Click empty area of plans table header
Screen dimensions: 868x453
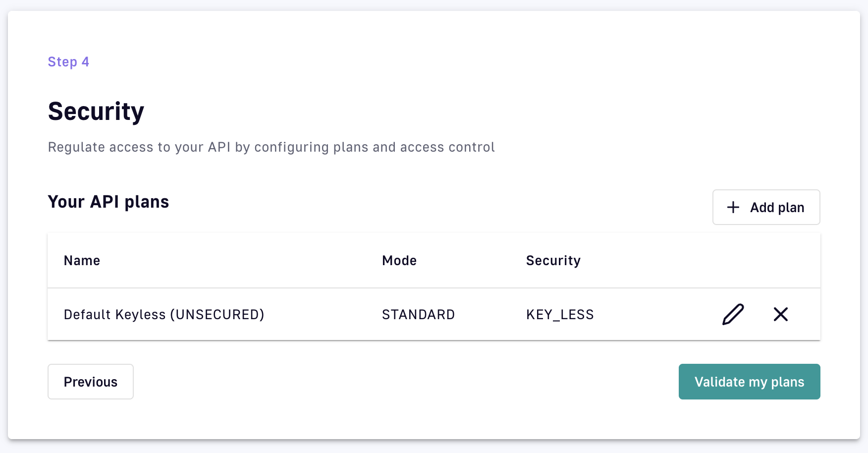click(694, 261)
